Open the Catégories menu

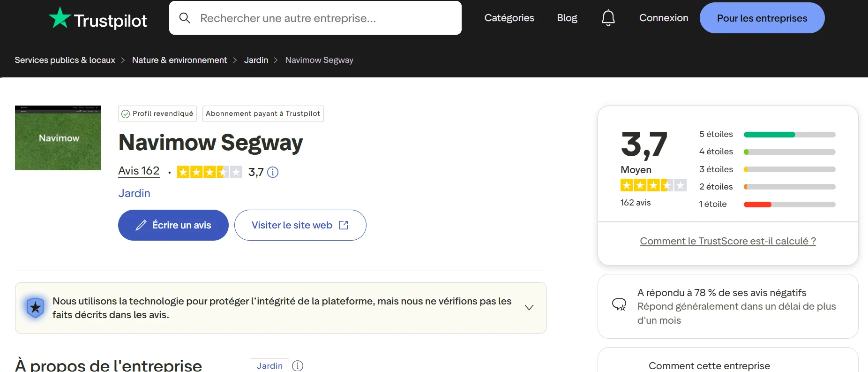(509, 18)
